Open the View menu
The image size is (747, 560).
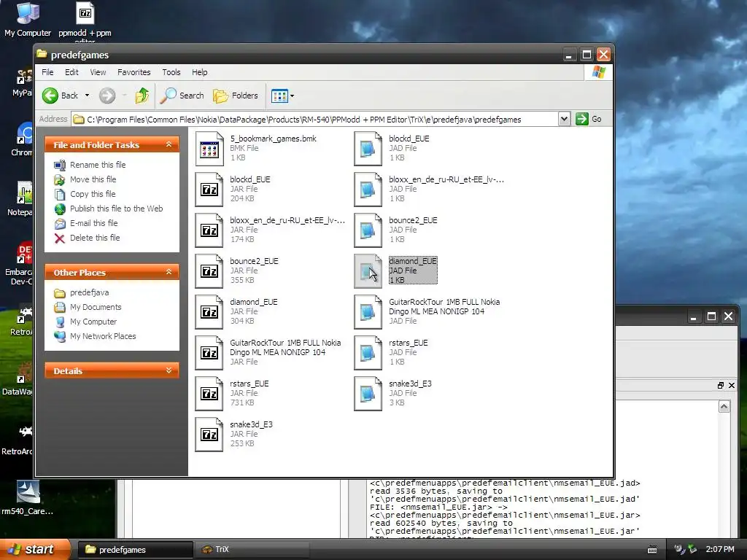(98, 72)
